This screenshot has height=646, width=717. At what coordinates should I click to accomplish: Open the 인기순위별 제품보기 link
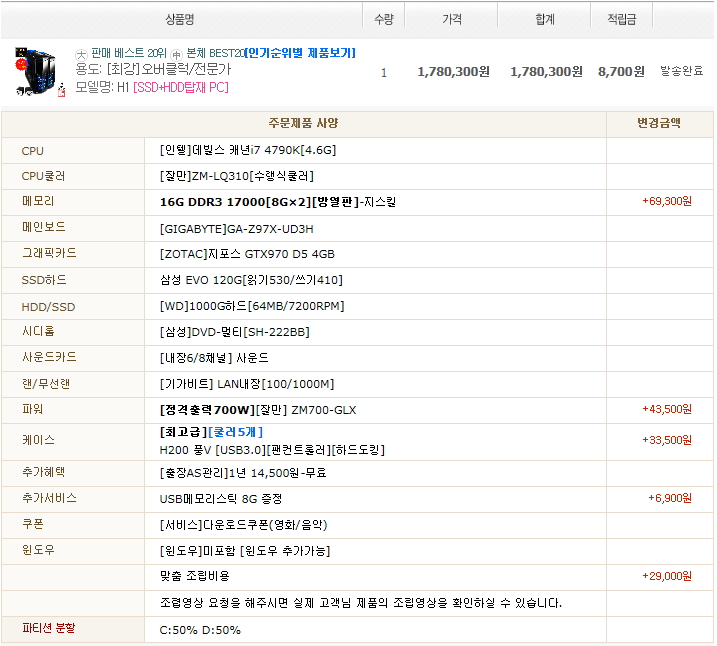pos(300,53)
